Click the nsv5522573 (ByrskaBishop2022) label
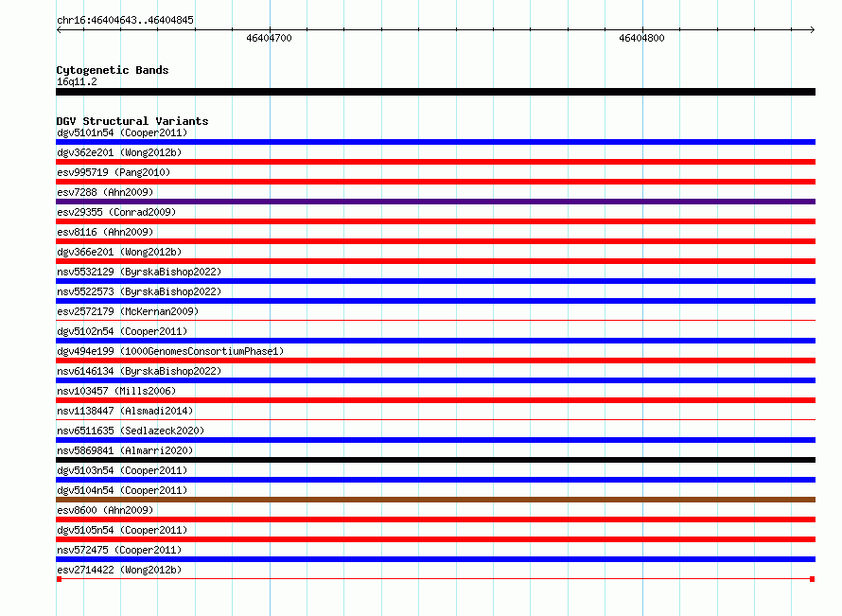Image resolution: width=842 pixels, height=616 pixels. [139, 291]
